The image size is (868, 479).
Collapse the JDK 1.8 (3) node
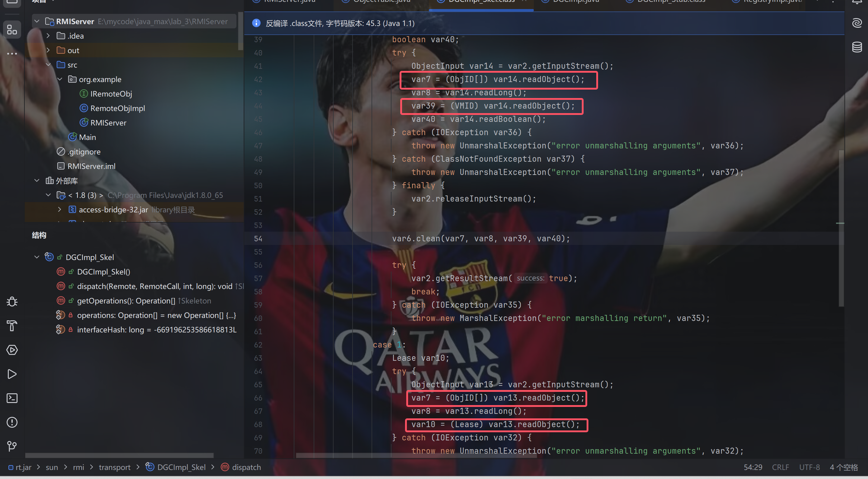(x=48, y=195)
